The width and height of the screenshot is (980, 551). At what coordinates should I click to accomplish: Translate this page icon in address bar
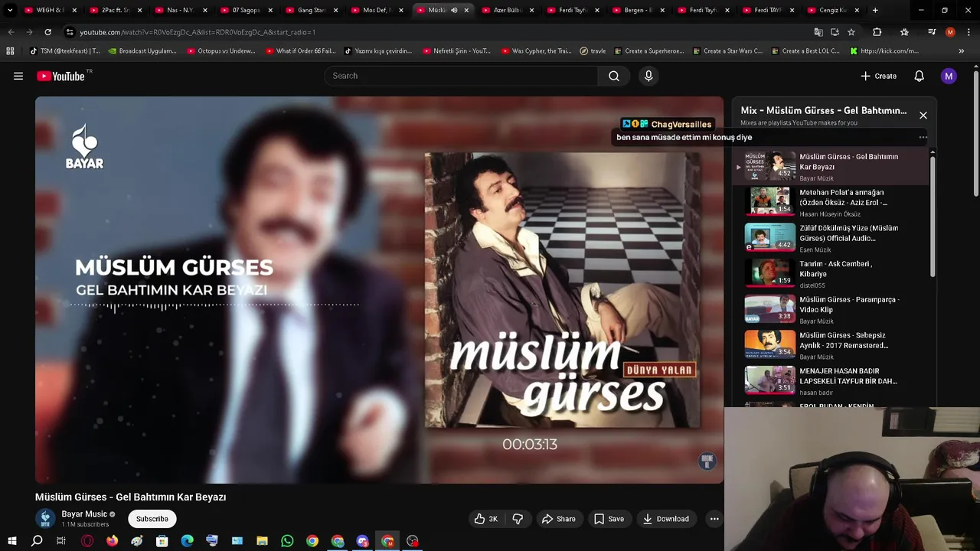[x=818, y=32]
